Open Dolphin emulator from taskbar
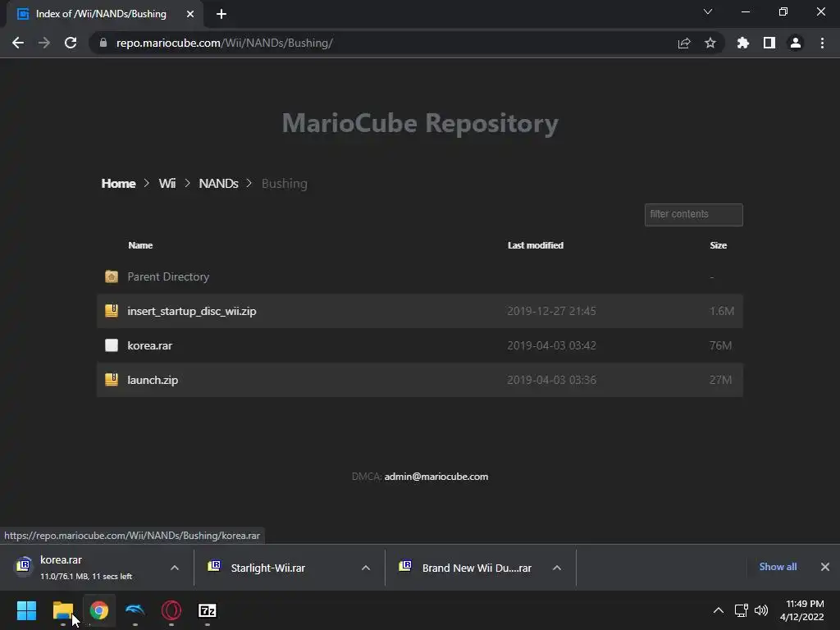Image resolution: width=840 pixels, height=630 pixels. click(x=135, y=610)
